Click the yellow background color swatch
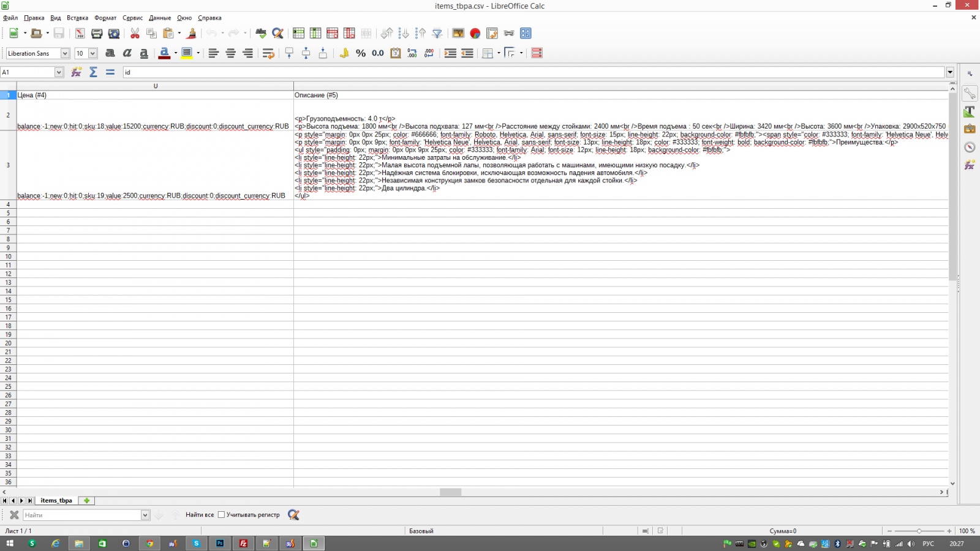The width and height of the screenshot is (980, 551). 187,53
